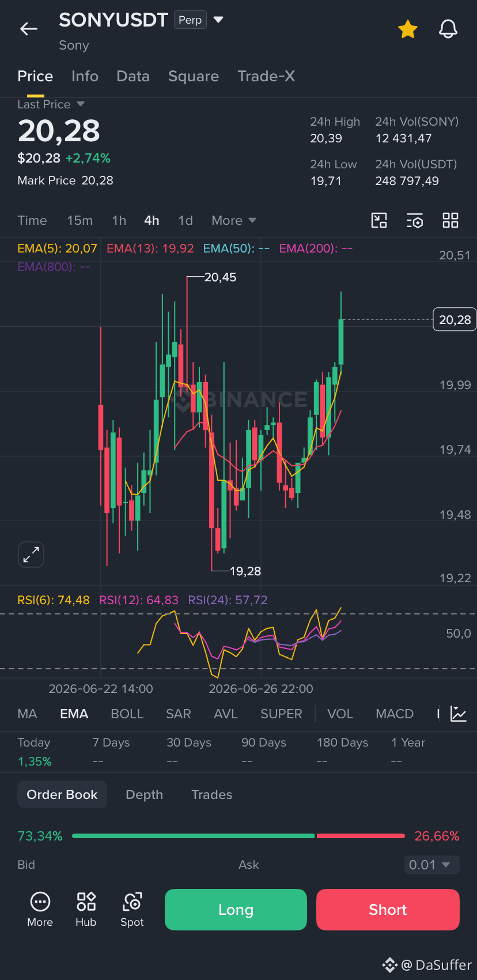Click the EMA(800) legend
The image size is (477, 980).
pyautogui.click(x=54, y=267)
